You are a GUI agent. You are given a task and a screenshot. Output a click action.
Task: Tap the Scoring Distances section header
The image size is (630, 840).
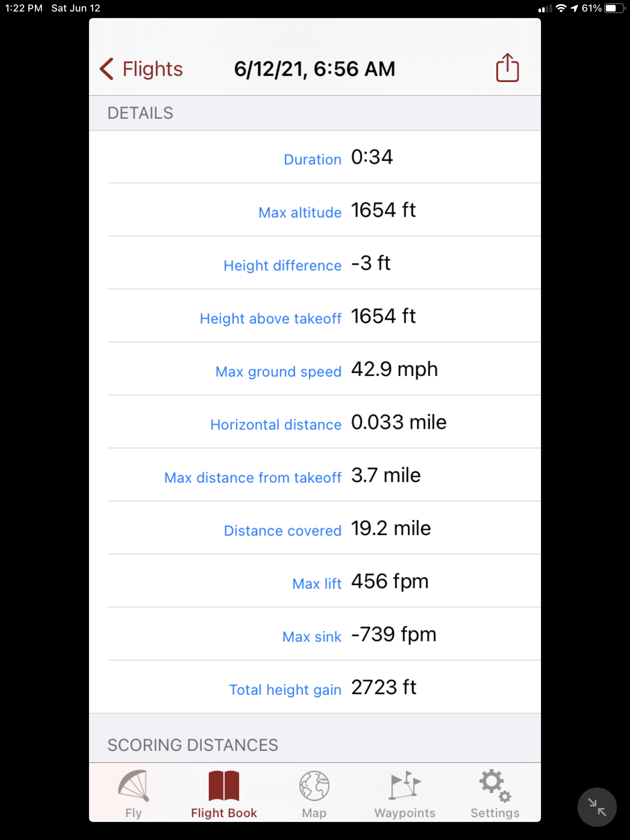(193, 745)
